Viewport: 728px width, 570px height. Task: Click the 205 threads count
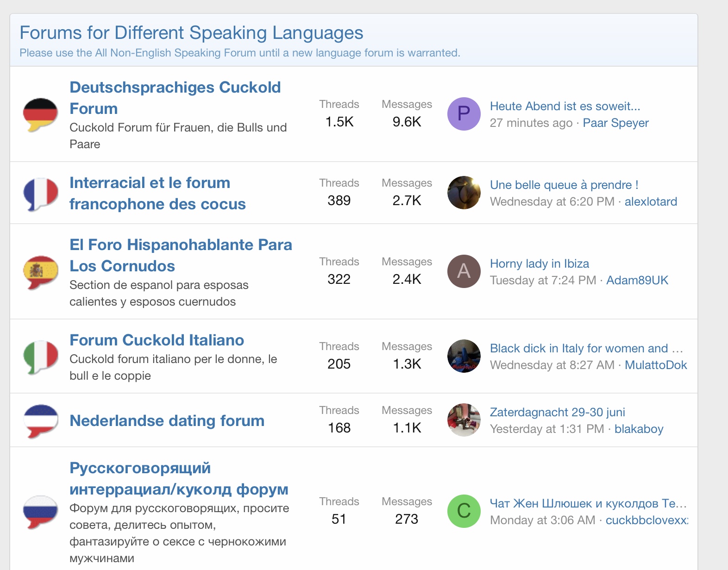pyautogui.click(x=339, y=364)
